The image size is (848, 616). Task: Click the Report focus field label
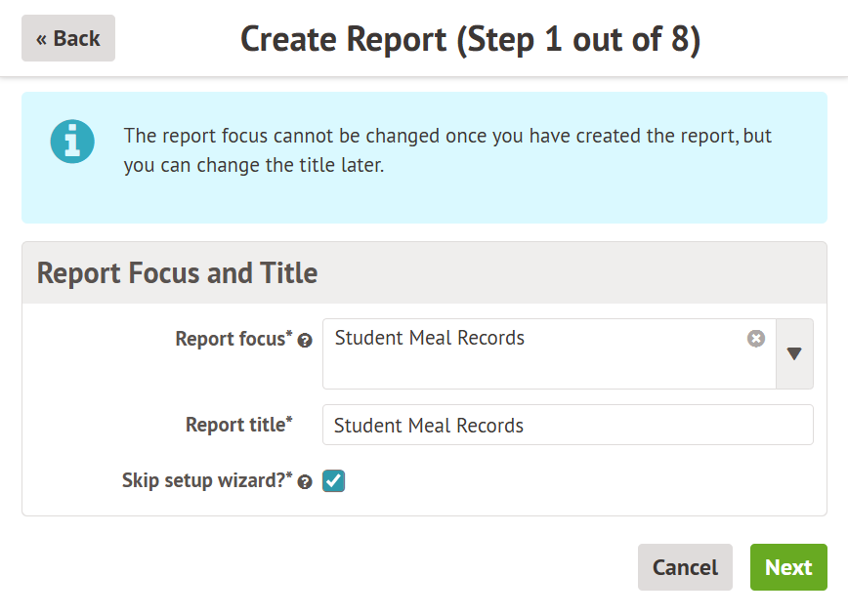(230, 339)
